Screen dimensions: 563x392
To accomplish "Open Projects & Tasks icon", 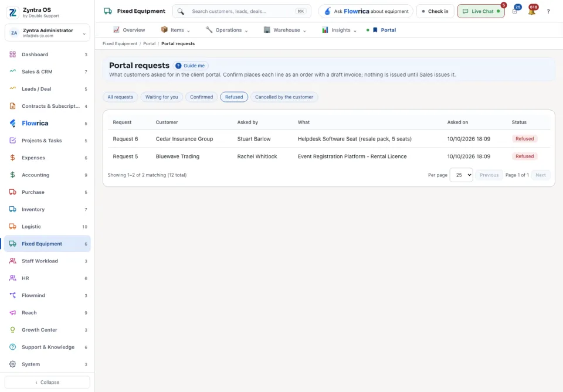I will (12, 140).
